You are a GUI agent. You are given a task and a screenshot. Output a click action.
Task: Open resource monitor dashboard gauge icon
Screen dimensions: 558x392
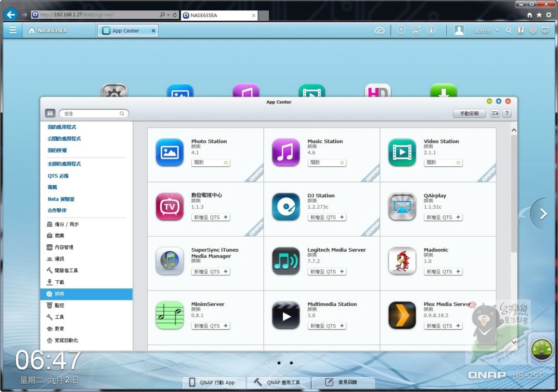[541, 349]
